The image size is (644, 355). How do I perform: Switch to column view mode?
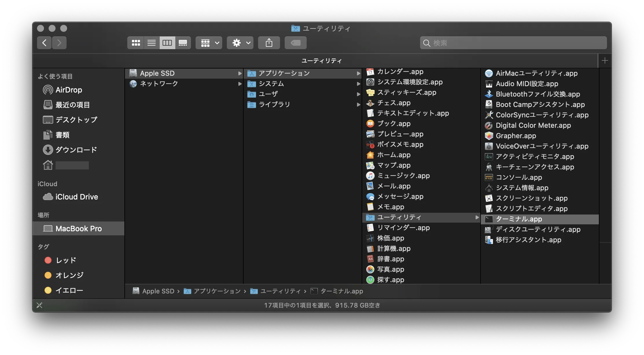[167, 43]
